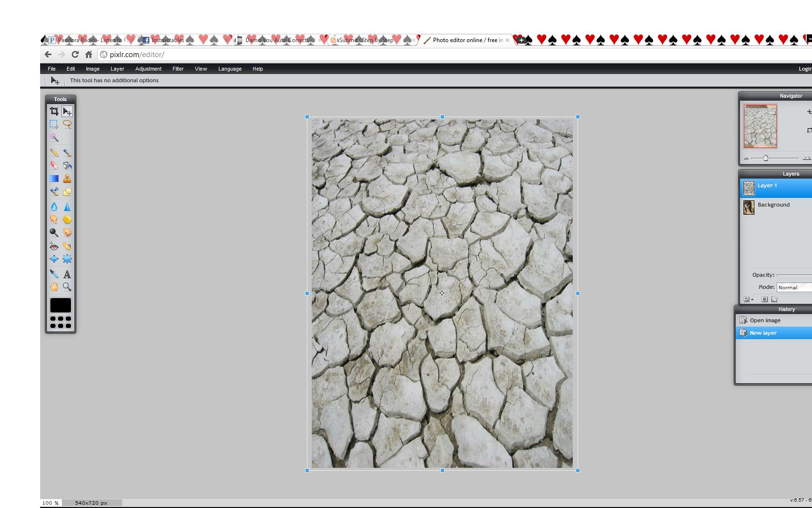The height and width of the screenshot is (508, 812).
Task: Open the foreground black color swatch
Action: (x=60, y=305)
